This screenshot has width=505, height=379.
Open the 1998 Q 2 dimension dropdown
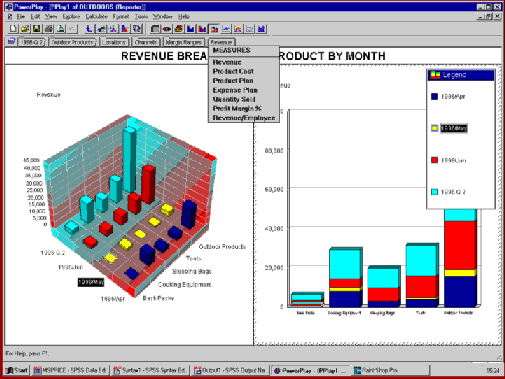click(x=32, y=42)
